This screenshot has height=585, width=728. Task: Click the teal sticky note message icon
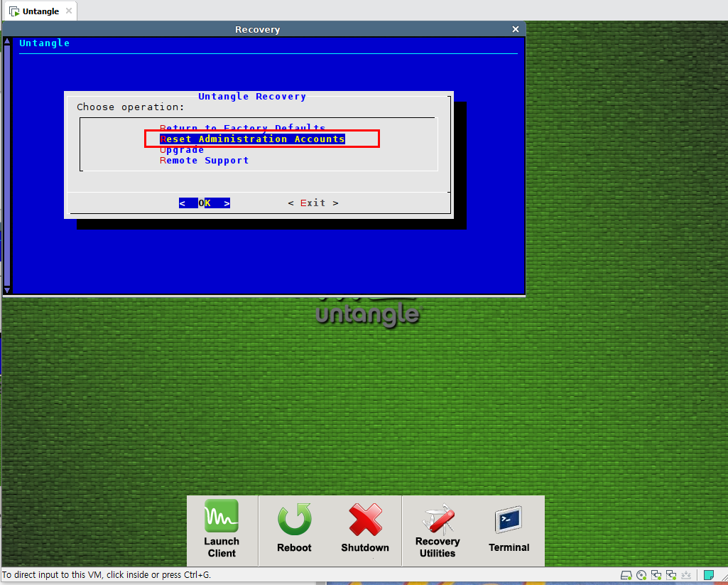click(x=709, y=575)
